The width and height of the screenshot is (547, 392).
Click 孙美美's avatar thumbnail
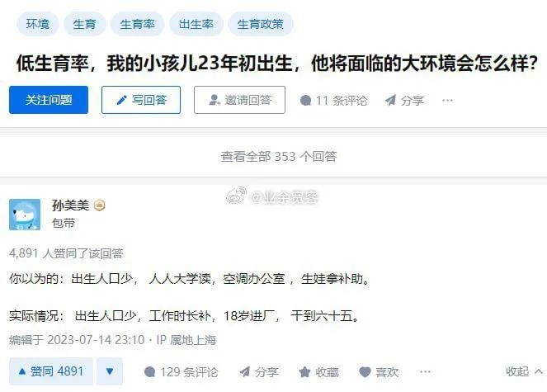point(25,215)
